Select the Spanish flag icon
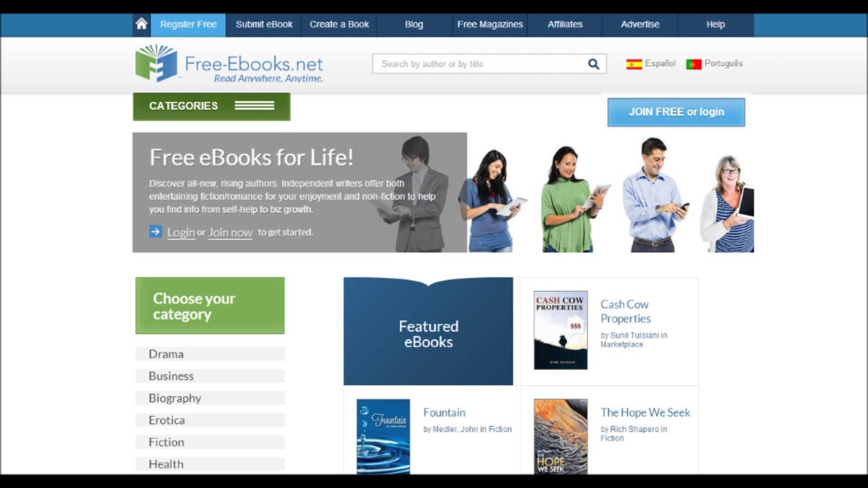Viewport: 868px width, 488px height. (634, 64)
